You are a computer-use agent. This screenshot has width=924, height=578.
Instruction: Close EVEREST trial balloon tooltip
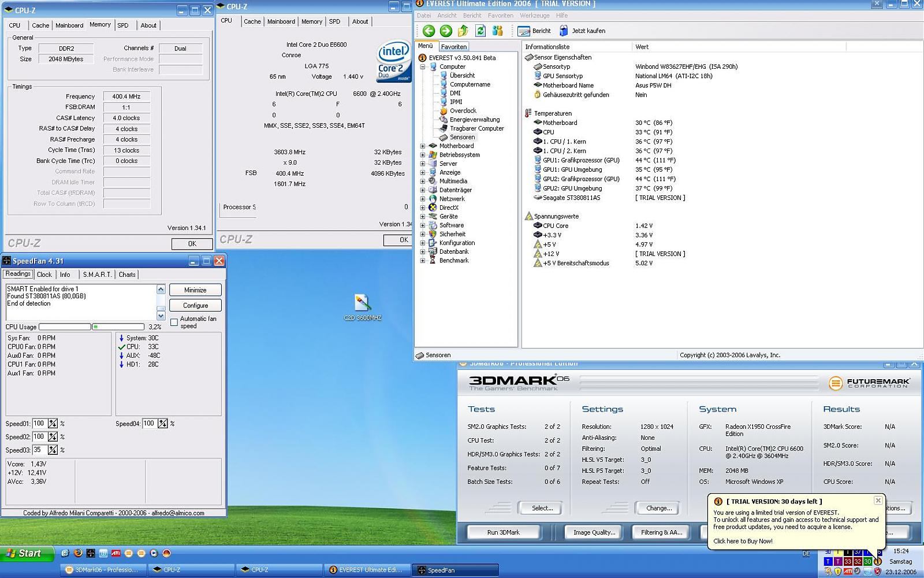click(x=878, y=501)
